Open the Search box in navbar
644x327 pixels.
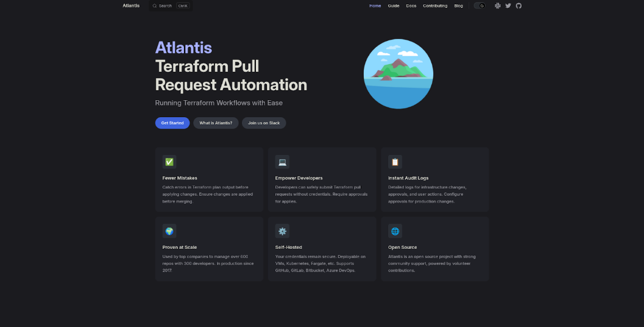pyautogui.click(x=171, y=5)
